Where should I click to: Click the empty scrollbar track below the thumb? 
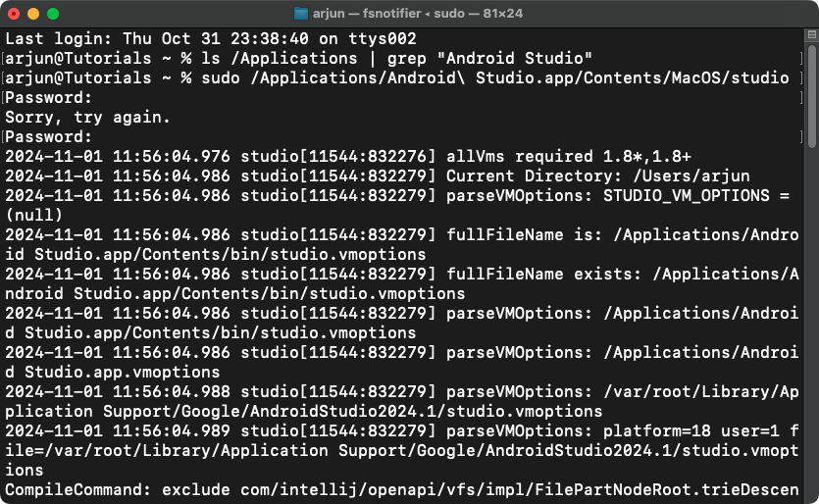[812, 343]
